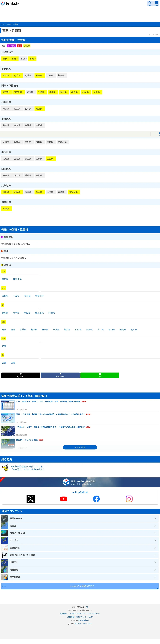Screen dimensions: 160x644
Task: Open 栃木県 under 濃霧 advisory
Action: (34, 330)
